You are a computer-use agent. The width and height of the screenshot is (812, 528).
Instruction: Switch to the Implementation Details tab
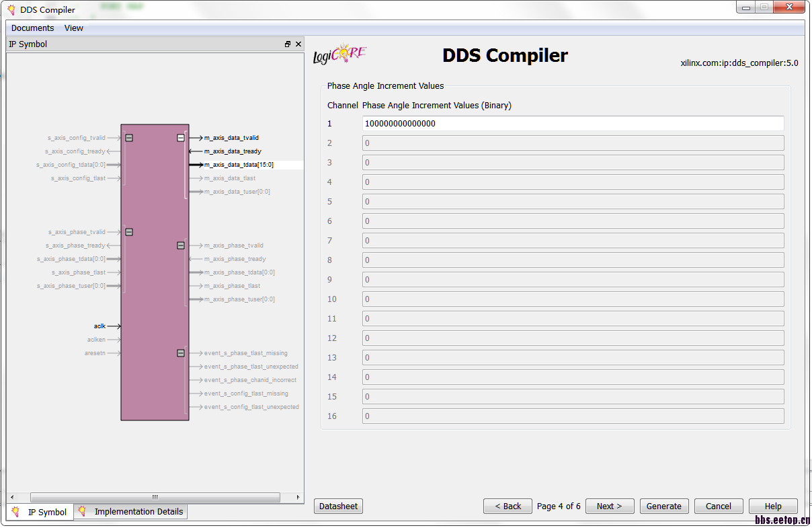pos(130,511)
